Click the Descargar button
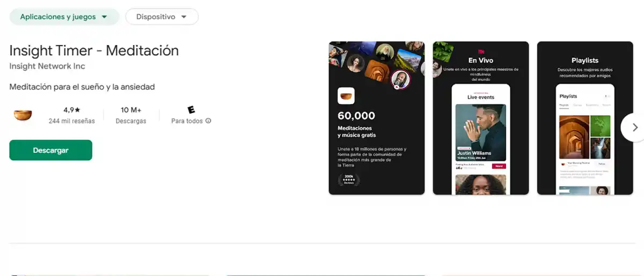 click(51, 150)
